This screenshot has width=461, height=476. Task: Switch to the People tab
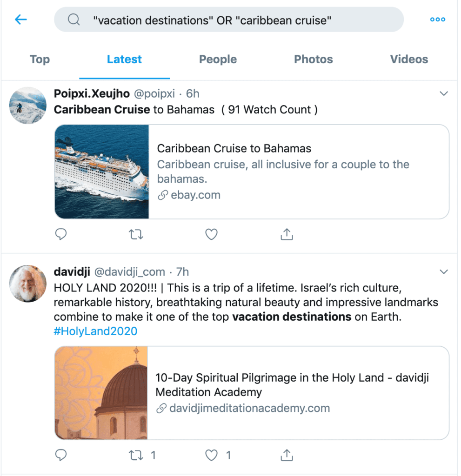[218, 59]
